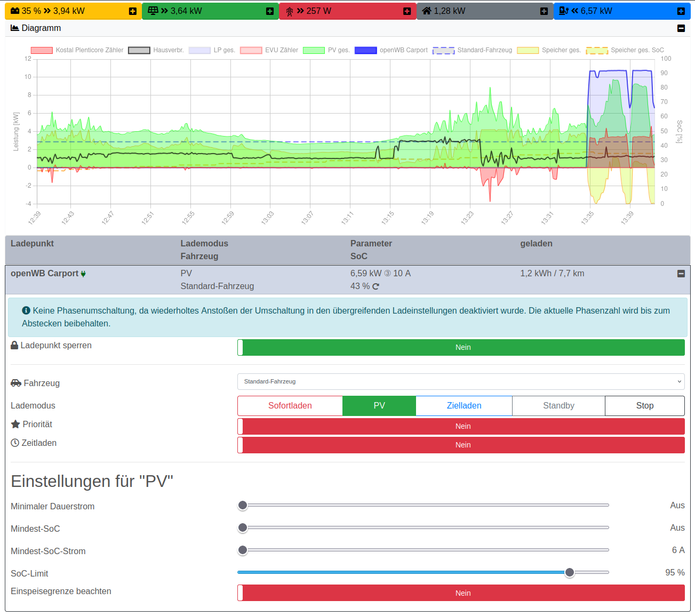Image resolution: width=695 pixels, height=616 pixels.
Task: Click the Parameter column header
Action: (x=371, y=243)
